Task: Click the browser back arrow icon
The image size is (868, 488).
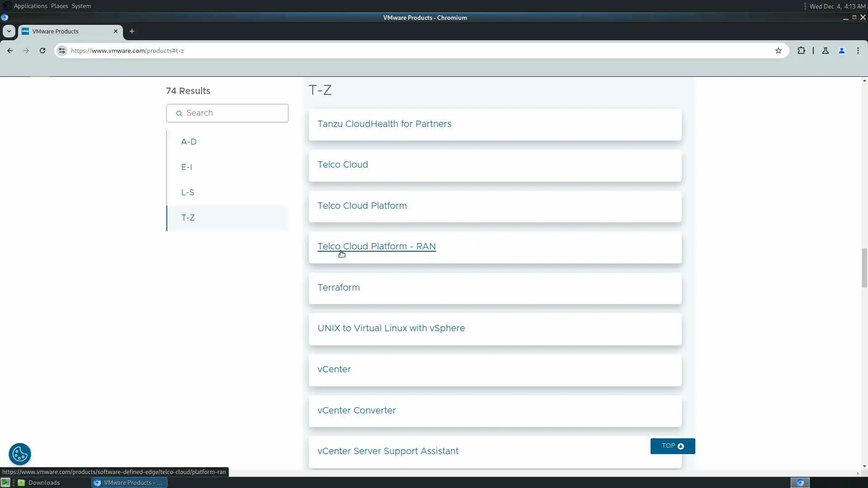Action: [x=10, y=51]
